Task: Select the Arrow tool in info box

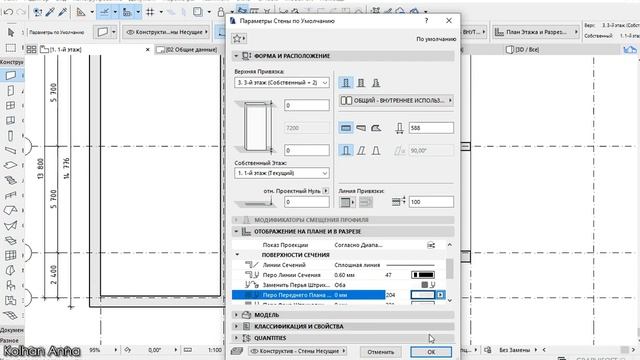Action: tap(11, 32)
